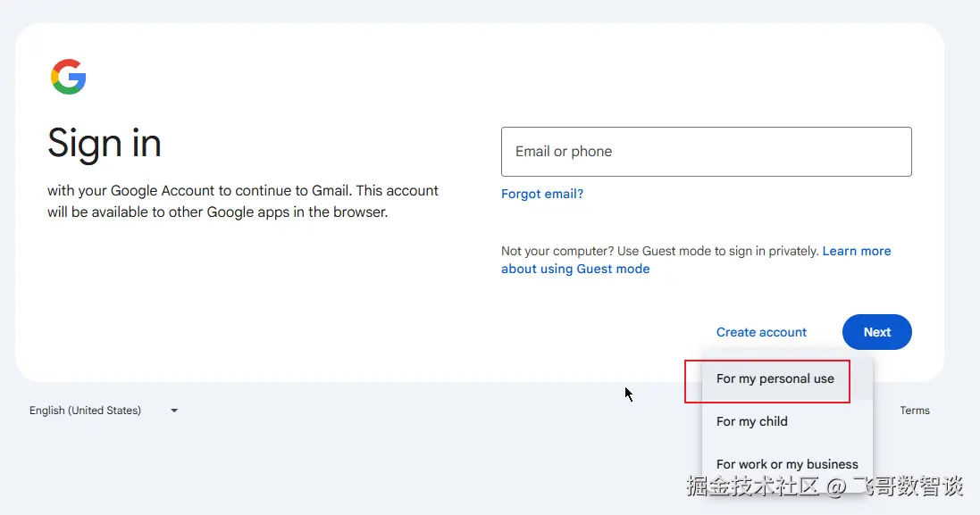Choose For my child option
Image resolution: width=980 pixels, height=515 pixels.
pyautogui.click(x=788, y=421)
